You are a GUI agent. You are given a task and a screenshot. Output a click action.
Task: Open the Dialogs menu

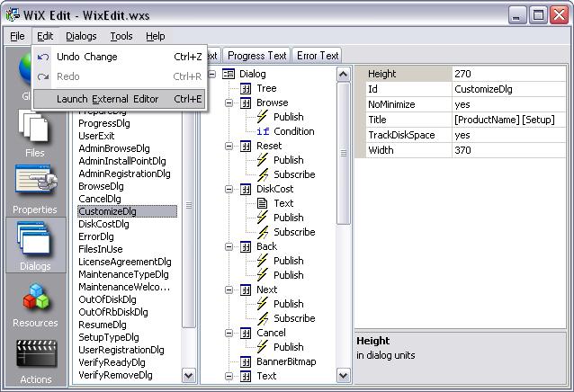pyautogui.click(x=81, y=36)
